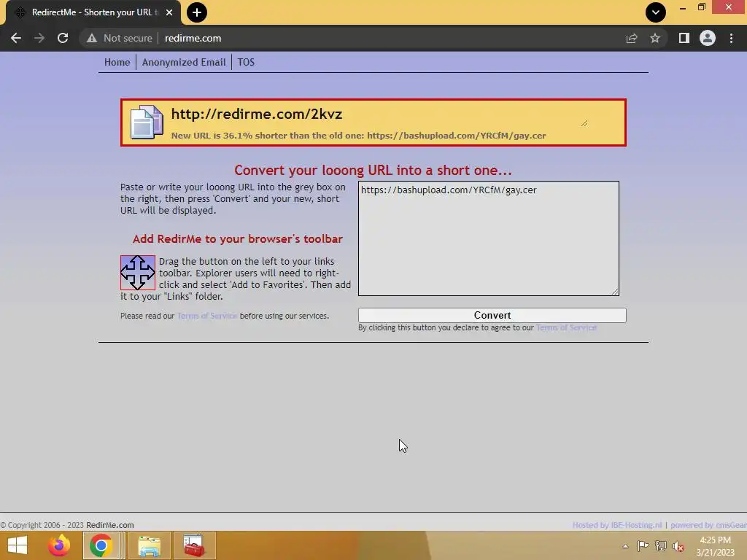Click the Hosted by IBF-Hosting.nl link
Viewport: 747px width, 560px height.
pos(617,525)
